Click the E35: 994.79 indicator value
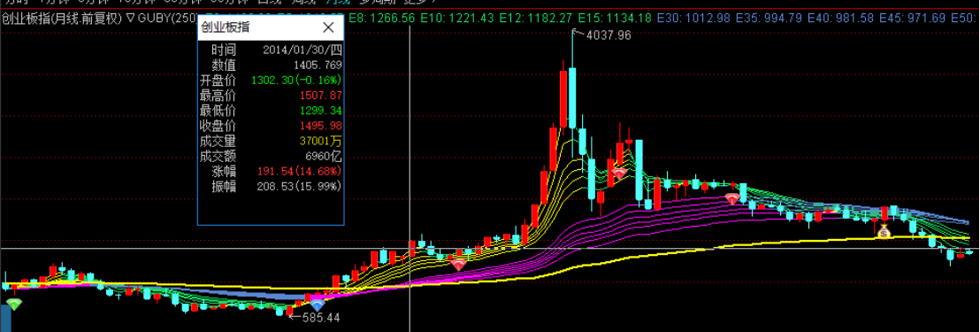980x332 pixels. 769,18
